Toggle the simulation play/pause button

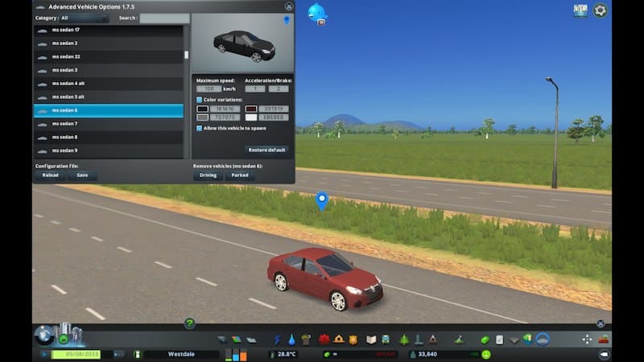43,354
